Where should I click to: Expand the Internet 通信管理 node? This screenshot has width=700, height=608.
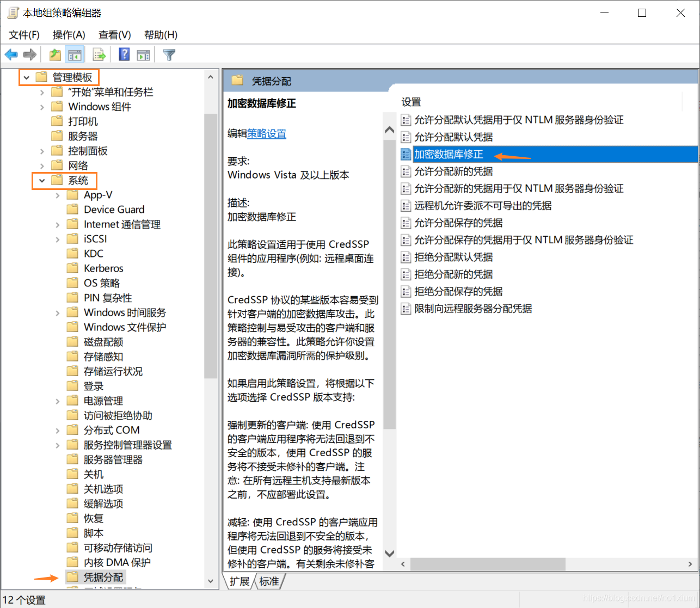58,225
